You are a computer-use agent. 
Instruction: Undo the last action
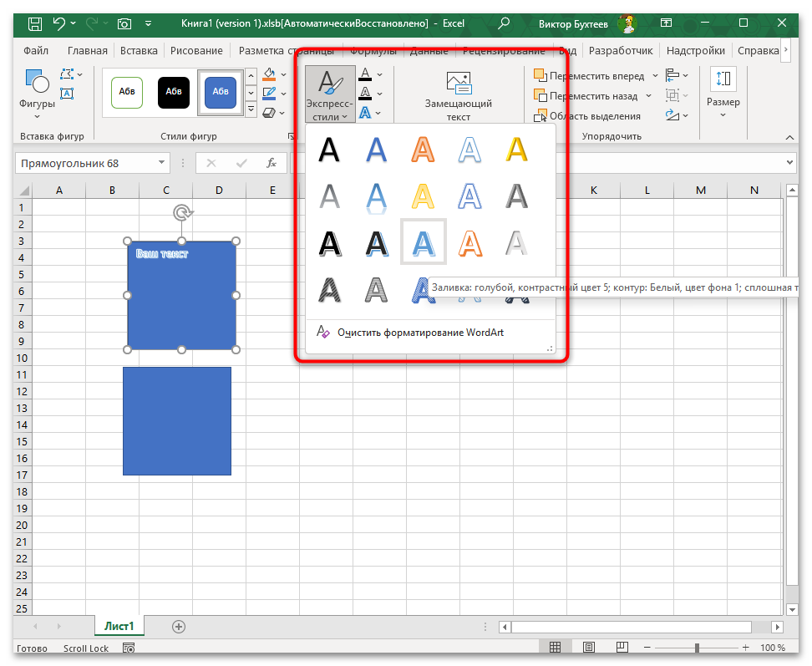(58, 23)
